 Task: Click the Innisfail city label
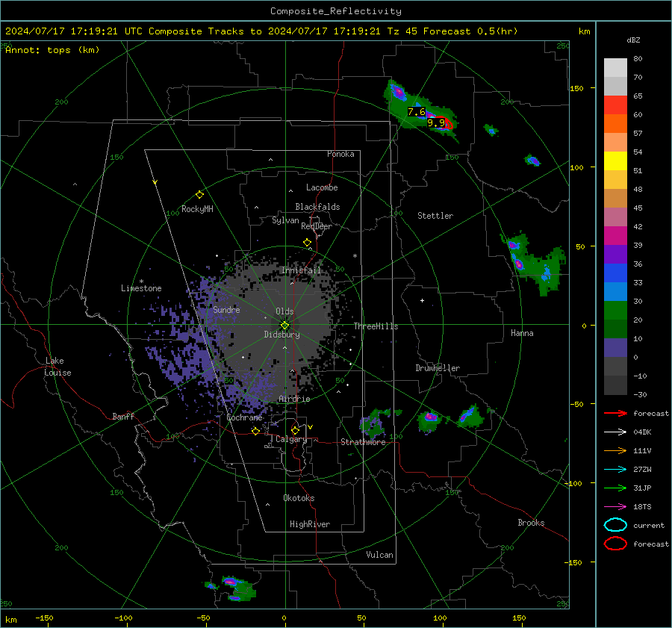tap(302, 270)
